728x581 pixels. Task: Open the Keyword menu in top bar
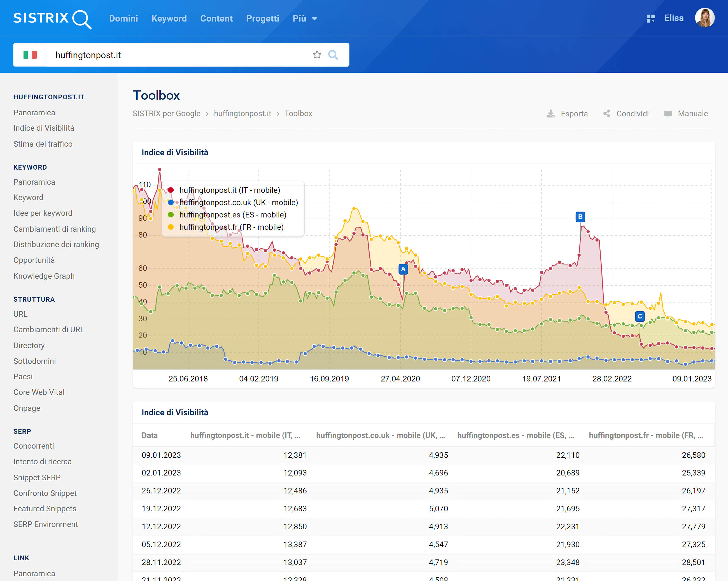(169, 18)
